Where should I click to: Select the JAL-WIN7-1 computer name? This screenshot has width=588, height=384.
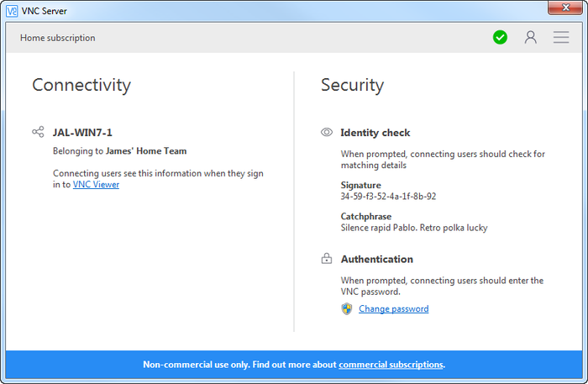click(x=82, y=133)
